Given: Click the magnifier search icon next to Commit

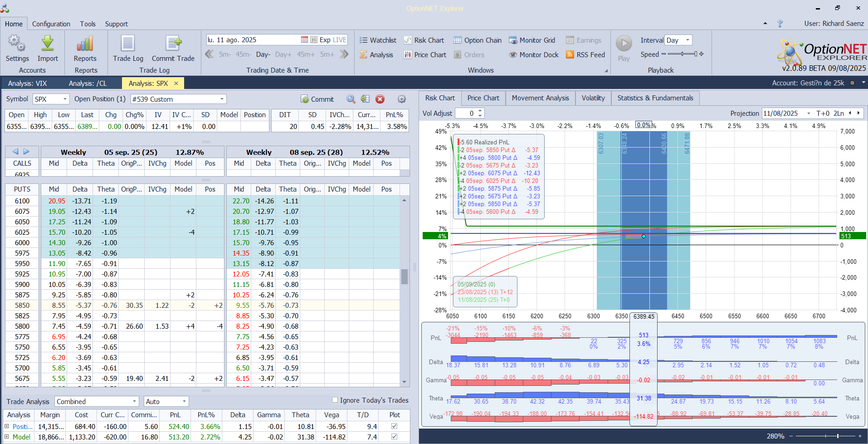Looking at the screenshot, I should tap(351, 99).
